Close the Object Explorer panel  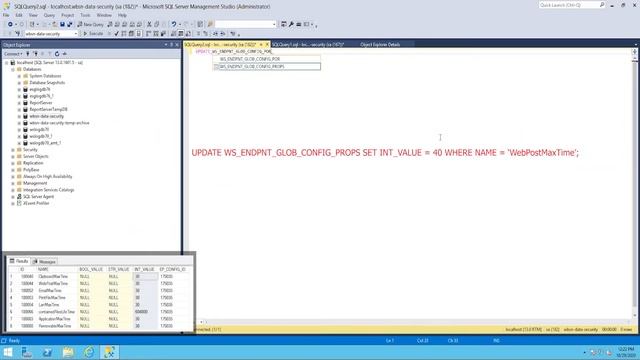click(177, 44)
